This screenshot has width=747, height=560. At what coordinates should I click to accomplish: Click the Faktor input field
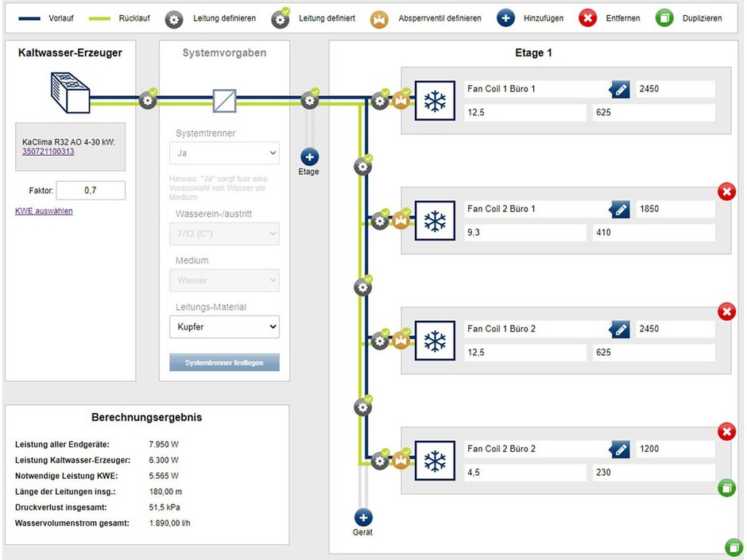click(x=91, y=191)
